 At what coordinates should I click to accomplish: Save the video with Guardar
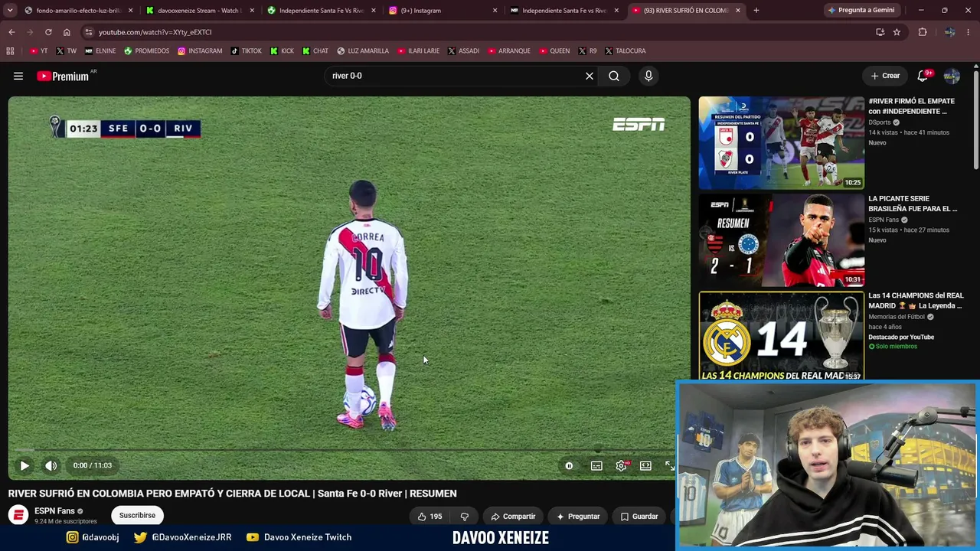[639, 517]
